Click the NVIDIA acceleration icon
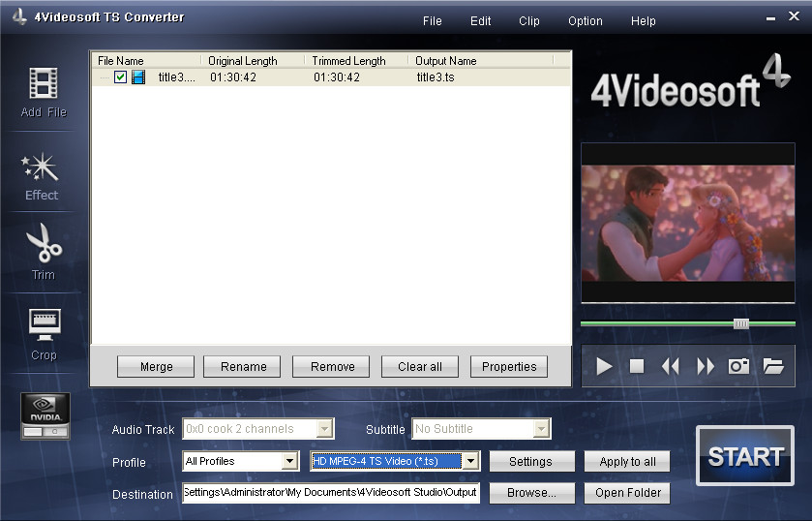The image size is (812, 521). [45, 416]
